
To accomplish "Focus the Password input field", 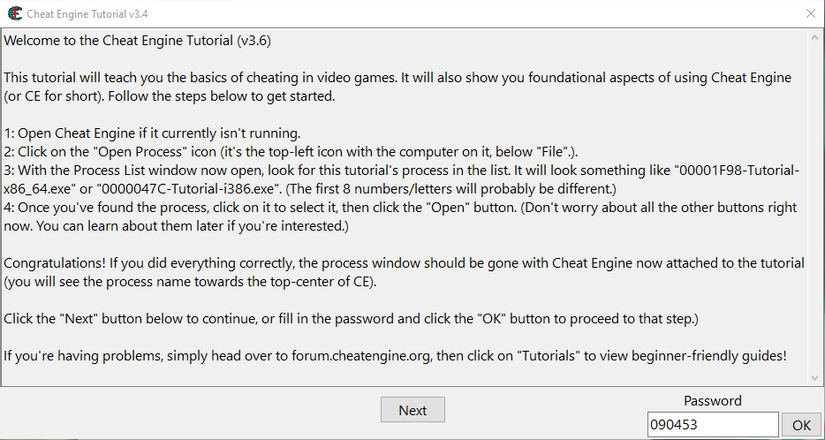I will pos(711,425).
